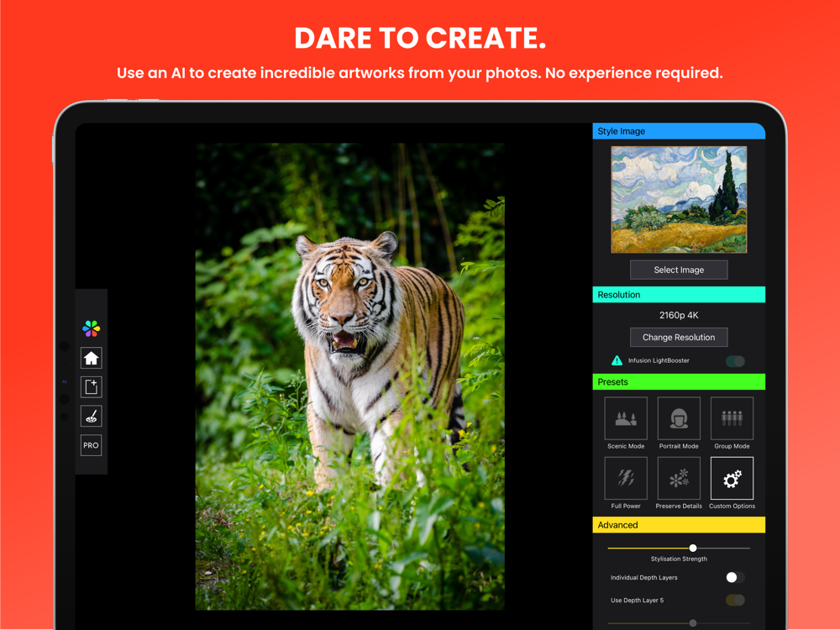Click the tiger photo on the canvas

point(349,376)
